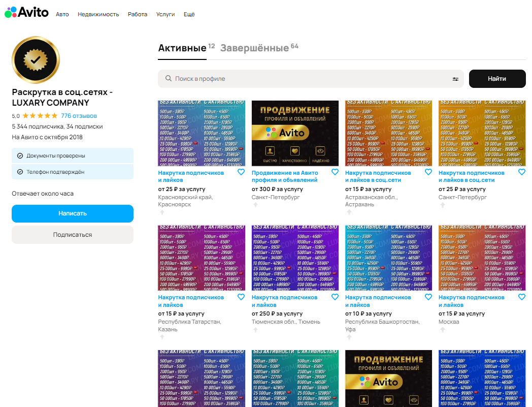This screenshot has width=532, height=407.
Task: Open the Недвижимость category menu
Action: pyautogui.click(x=98, y=14)
